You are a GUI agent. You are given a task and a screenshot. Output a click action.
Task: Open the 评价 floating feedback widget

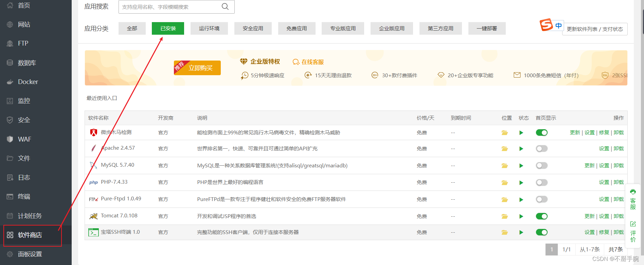tap(633, 232)
